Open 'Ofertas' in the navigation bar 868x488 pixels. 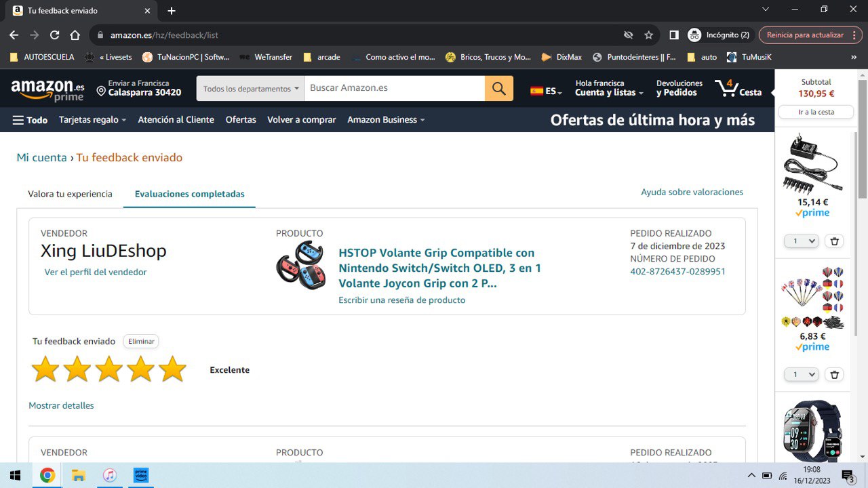pyautogui.click(x=241, y=120)
